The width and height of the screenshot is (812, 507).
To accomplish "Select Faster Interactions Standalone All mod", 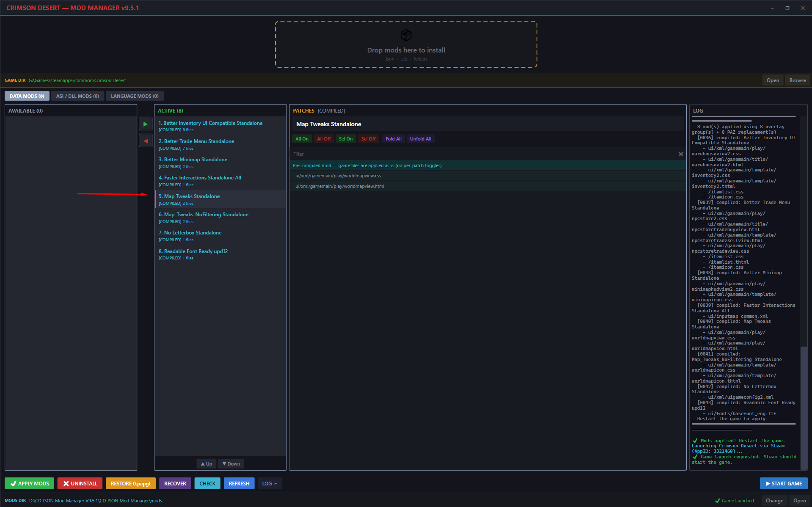I will pos(220,181).
